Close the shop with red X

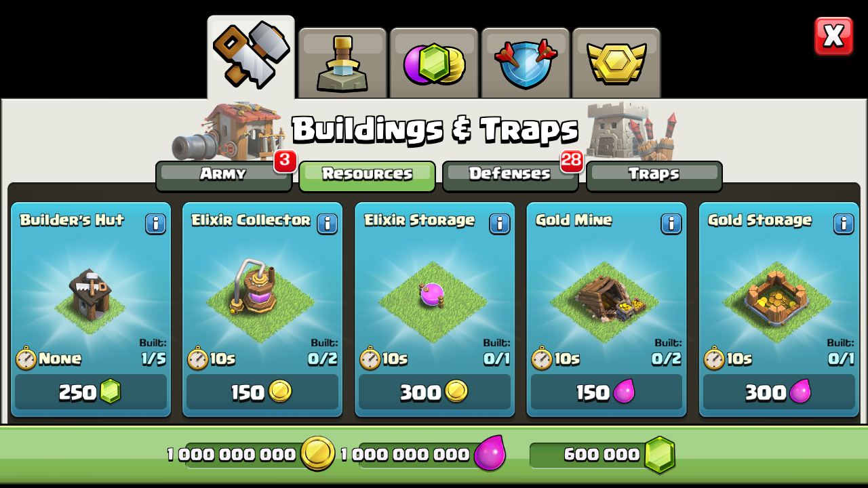coord(833,36)
